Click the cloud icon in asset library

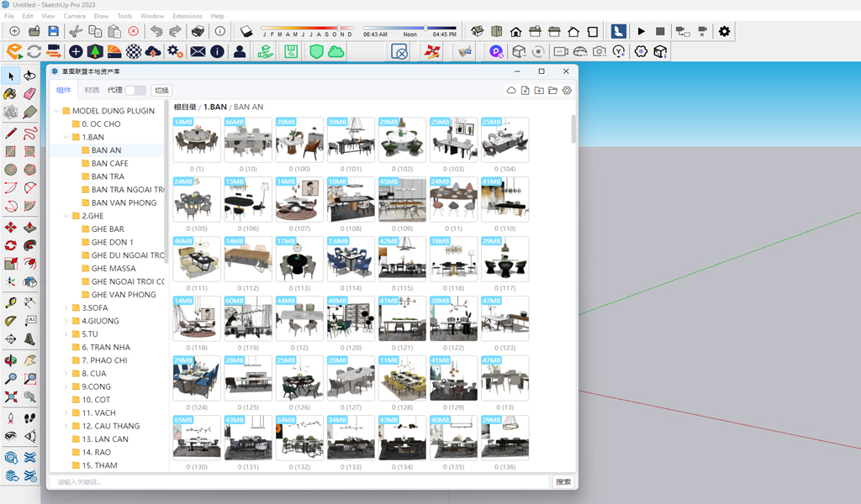coord(511,91)
